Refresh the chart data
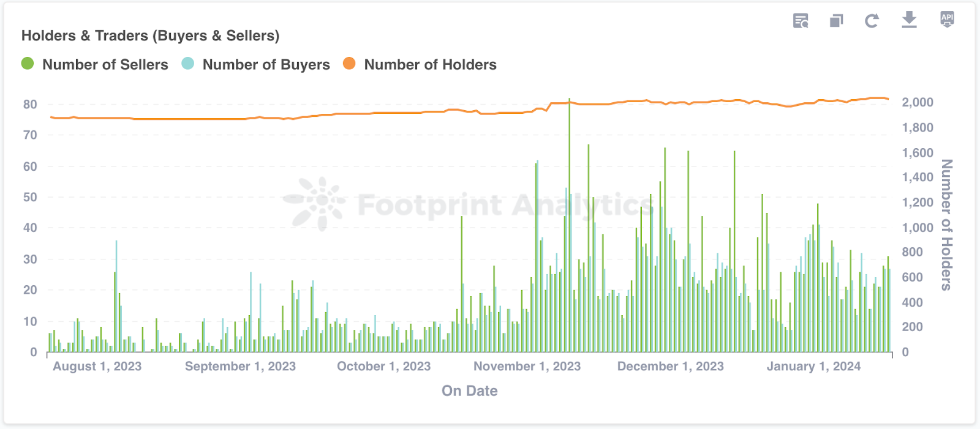This screenshot has height=429, width=980. tap(872, 21)
